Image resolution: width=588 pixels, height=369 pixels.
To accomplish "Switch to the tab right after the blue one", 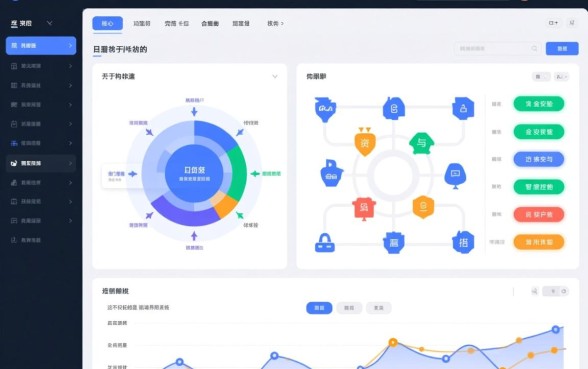I will [x=142, y=23].
